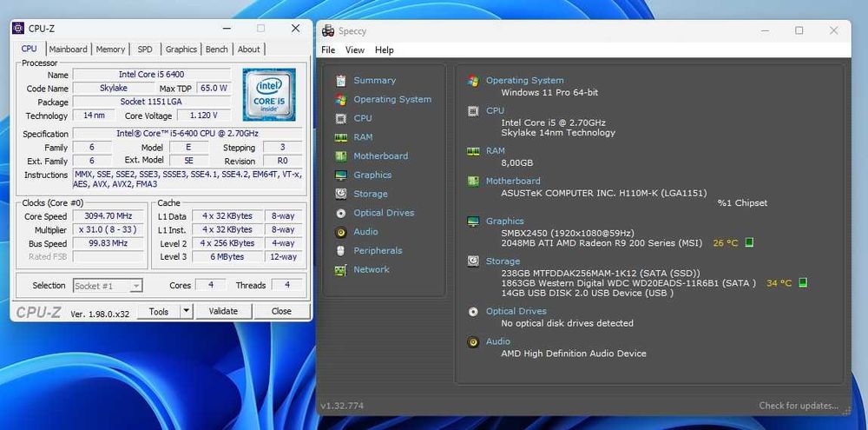Click the CPU-Z title bar app icon
The height and width of the screenshot is (430, 868).
[x=18, y=29]
